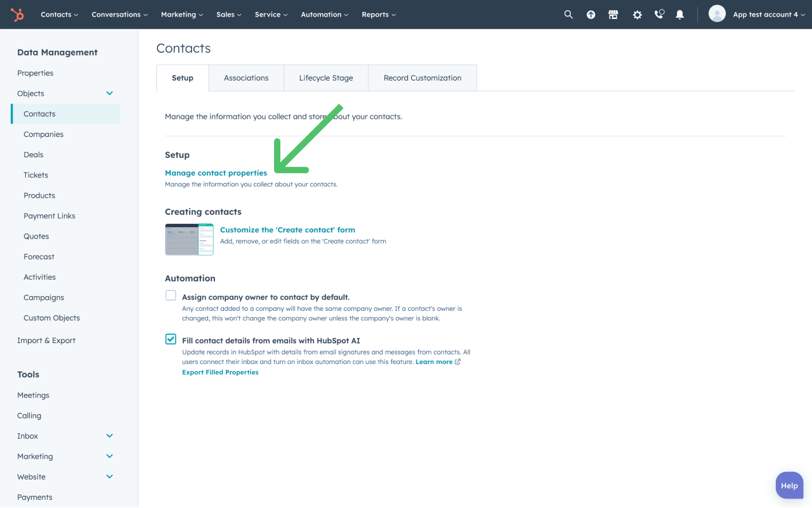
Task: Select the Setup tab
Action: [183, 78]
